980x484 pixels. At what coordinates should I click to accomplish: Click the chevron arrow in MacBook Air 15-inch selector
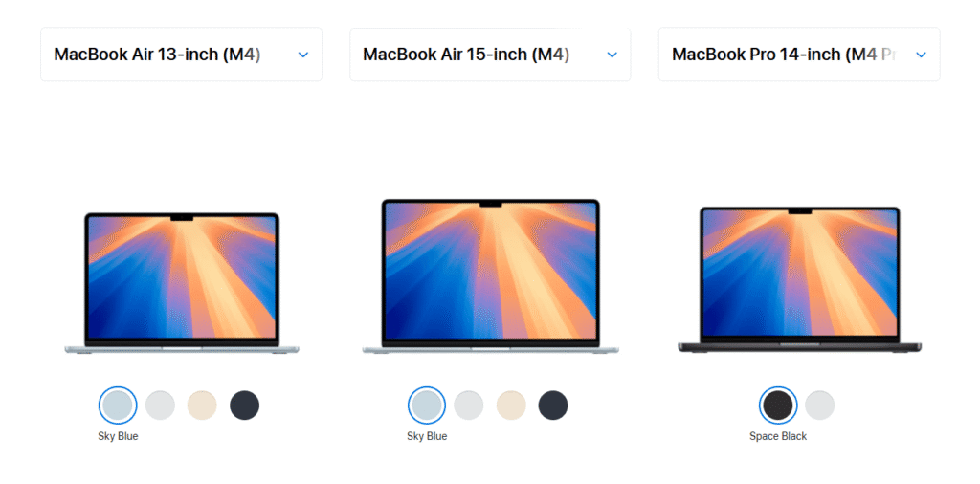point(612,55)
